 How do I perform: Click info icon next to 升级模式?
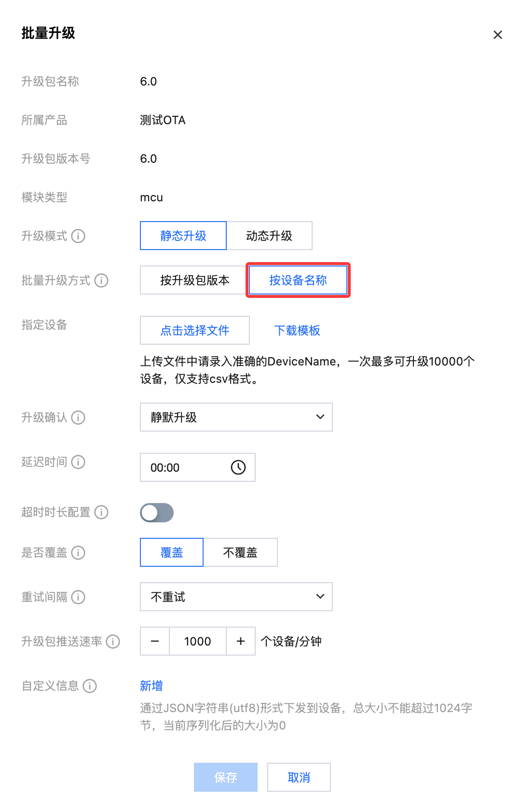click(78, 236)
